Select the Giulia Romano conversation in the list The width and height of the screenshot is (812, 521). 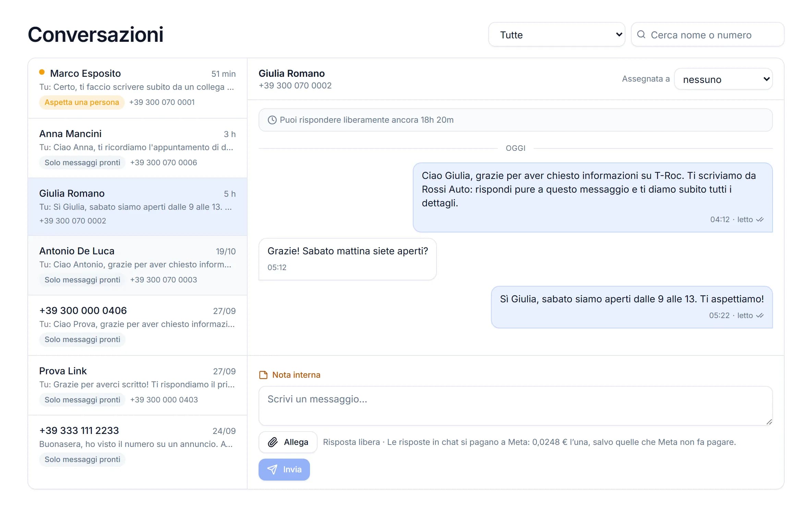[x=137, y=207]
